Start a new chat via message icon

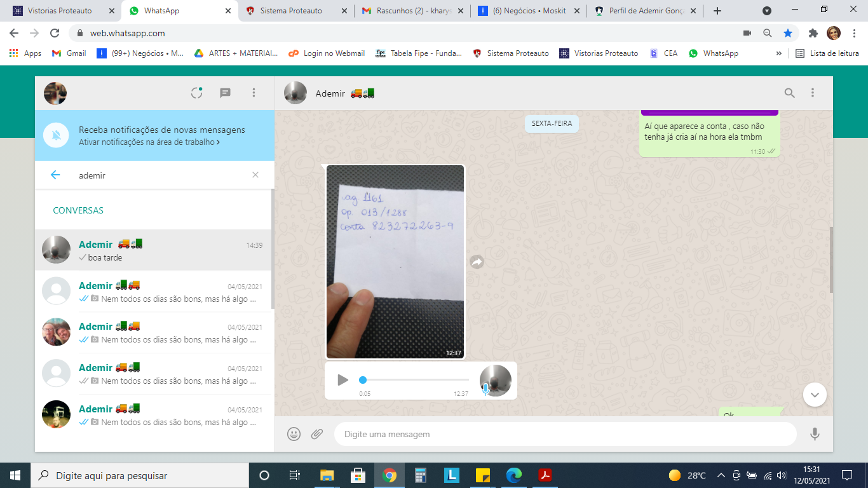point(225,93)
